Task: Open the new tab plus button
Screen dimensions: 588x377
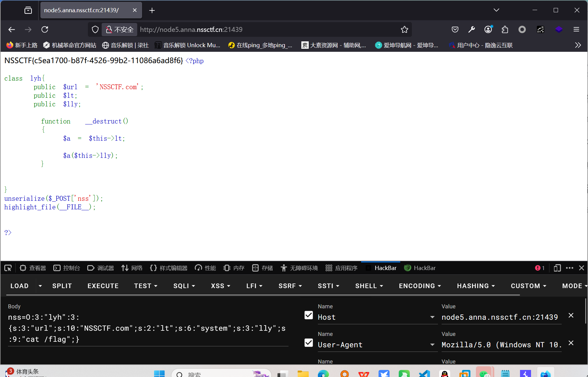Action: (152, 10)
